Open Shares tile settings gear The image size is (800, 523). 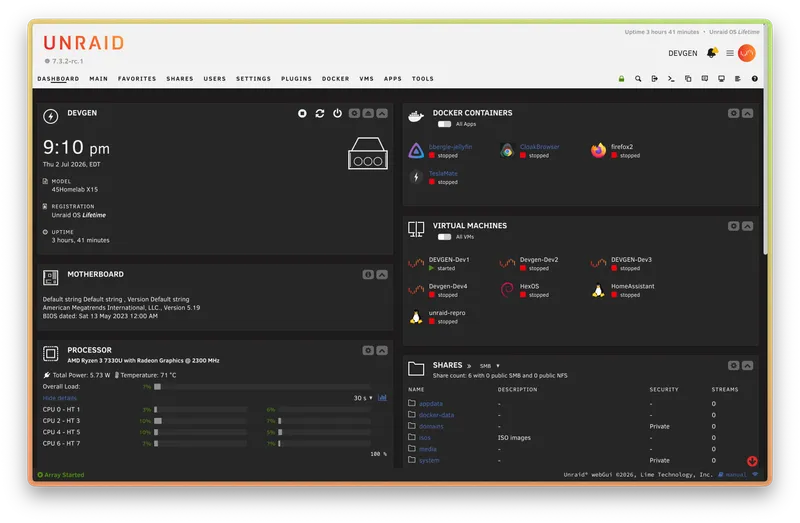733,365
